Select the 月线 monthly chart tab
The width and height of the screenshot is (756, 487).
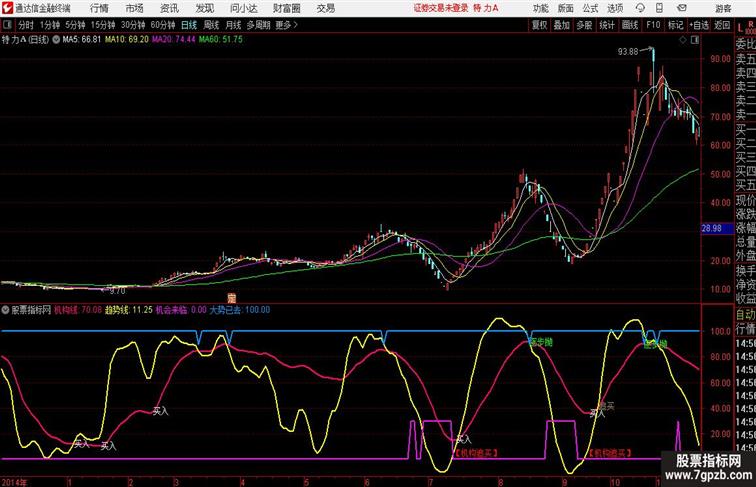[x=233, y=25]
